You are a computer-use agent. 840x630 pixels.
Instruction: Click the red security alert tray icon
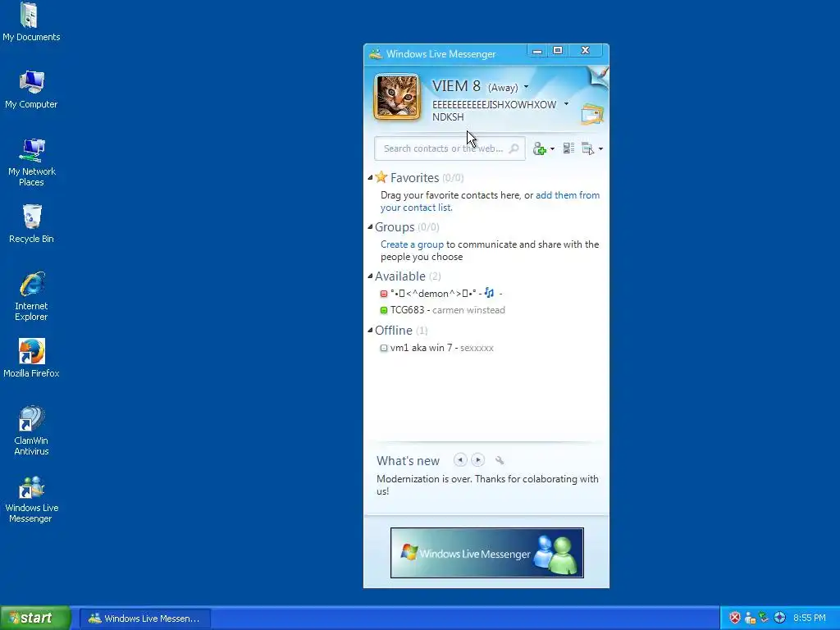[735, 618]
